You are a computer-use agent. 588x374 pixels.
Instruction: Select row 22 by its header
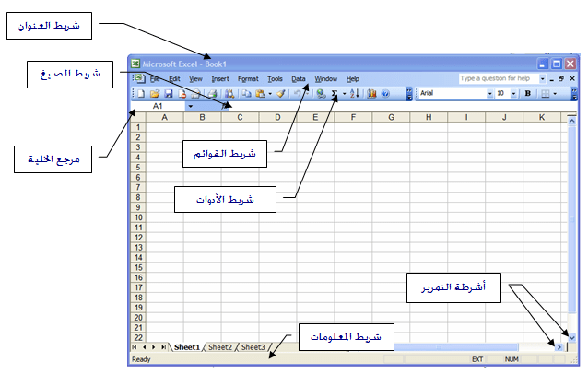tap(138, 338)
